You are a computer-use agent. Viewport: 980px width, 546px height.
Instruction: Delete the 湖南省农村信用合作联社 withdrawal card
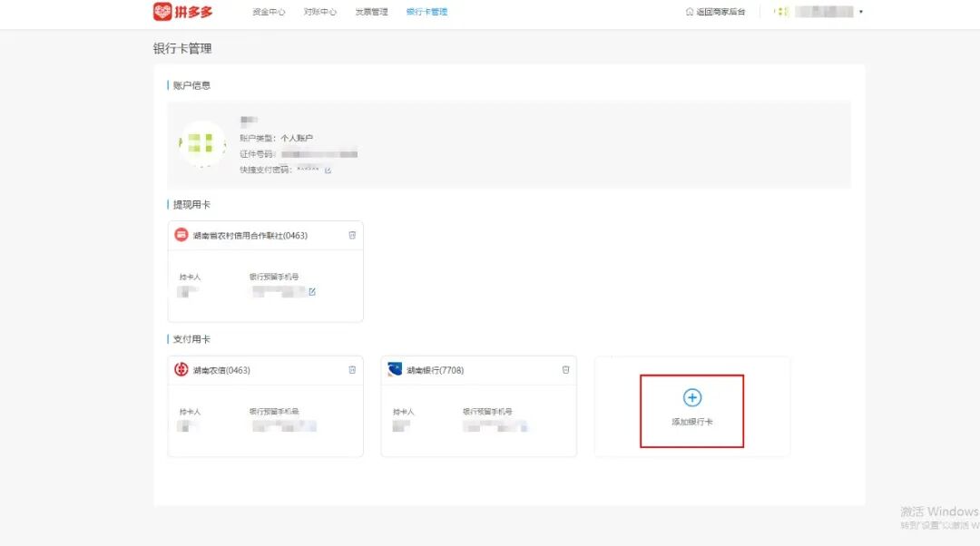(353, 234)
